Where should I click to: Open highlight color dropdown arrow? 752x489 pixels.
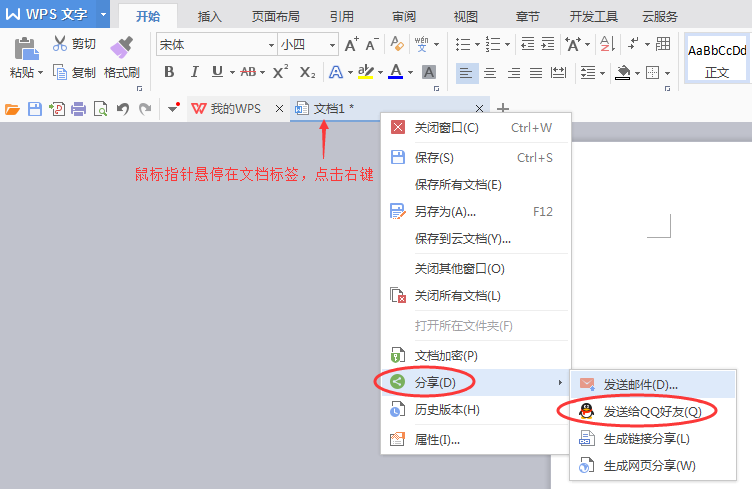click(x=380, y=73)
